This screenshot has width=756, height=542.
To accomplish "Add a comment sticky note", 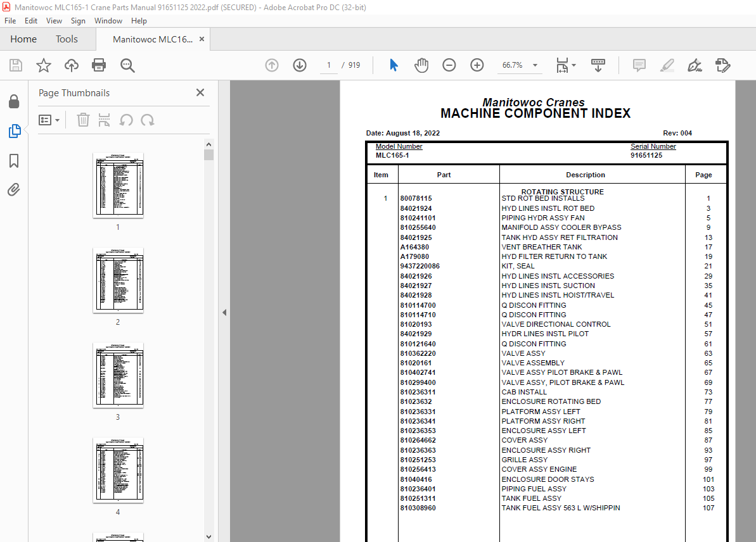I will click(639, 65).
